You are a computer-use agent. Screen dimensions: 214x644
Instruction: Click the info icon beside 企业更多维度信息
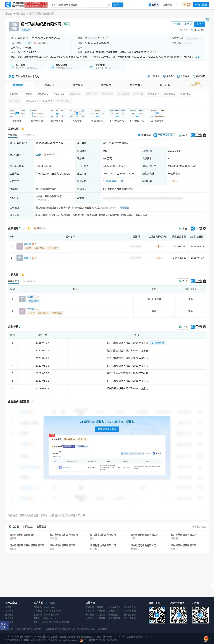click(x=32, y=401)
